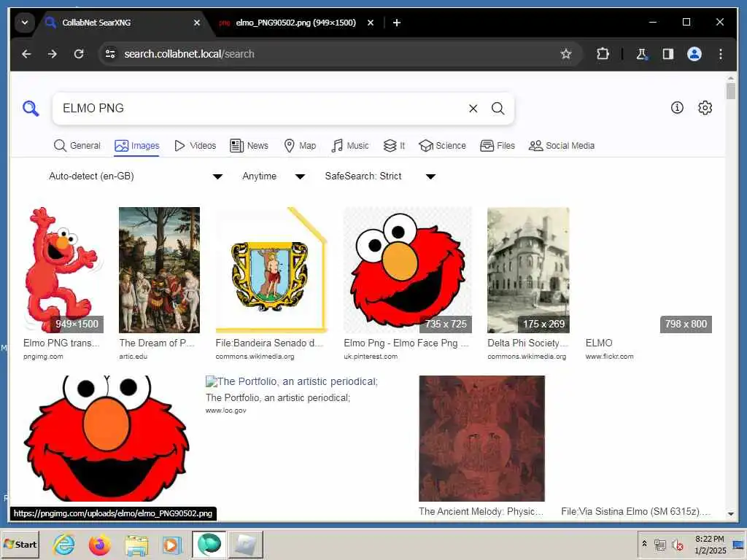Open the Anytime time range dropdown
The width and height of the screenshot is (747, 560).
(x=273, y=176)
